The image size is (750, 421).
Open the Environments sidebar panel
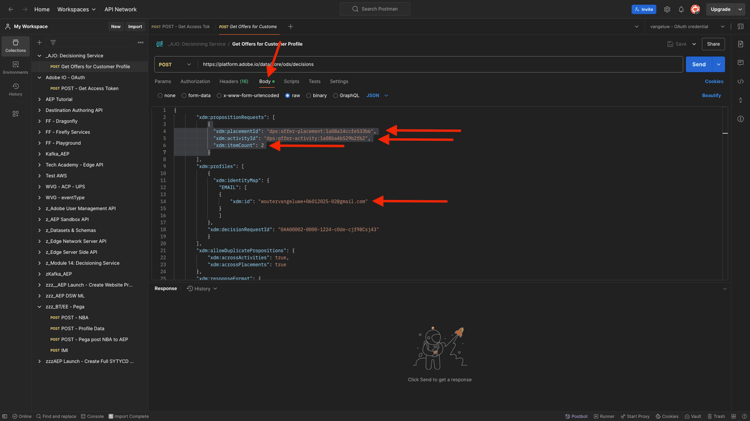(15, 67)
